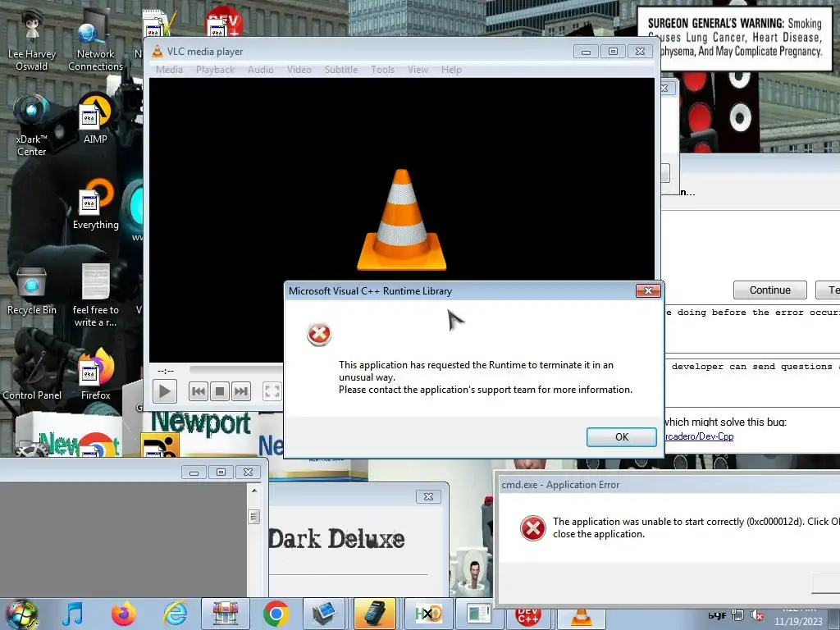Select the Everything desktop shortcut
Viewport: 840px width, 630px height.
pyautogui.click(x=95, y=204)
